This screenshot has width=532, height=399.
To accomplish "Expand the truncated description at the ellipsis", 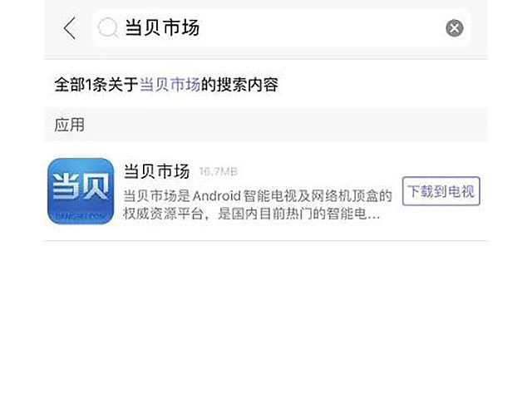I will pyautogui.click(x=373, y=214).
